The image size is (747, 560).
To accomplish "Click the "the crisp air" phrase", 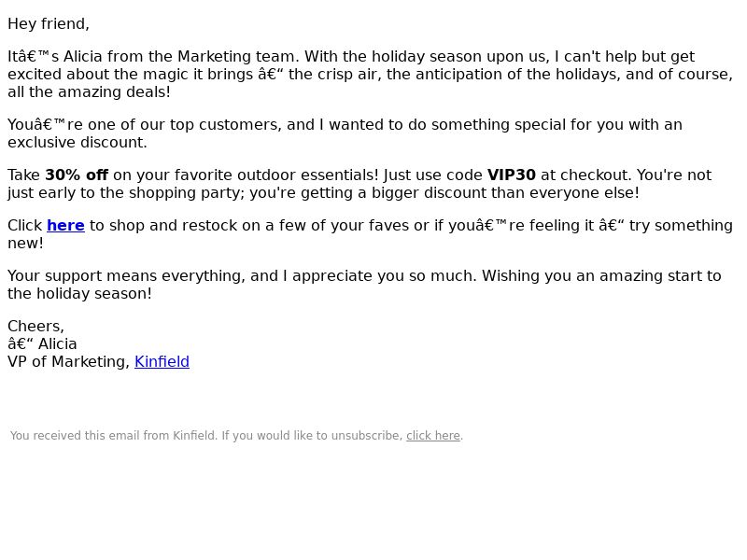I will [335, 74].
